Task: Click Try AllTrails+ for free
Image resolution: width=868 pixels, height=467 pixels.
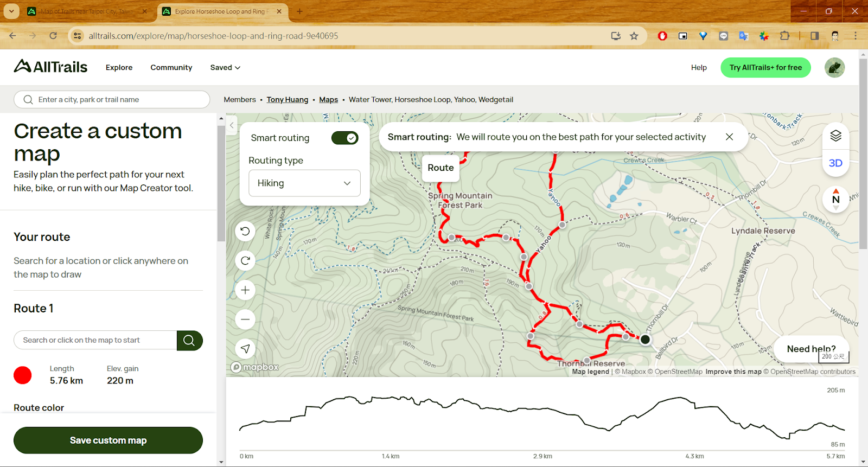Action: [x=765, y=68]
